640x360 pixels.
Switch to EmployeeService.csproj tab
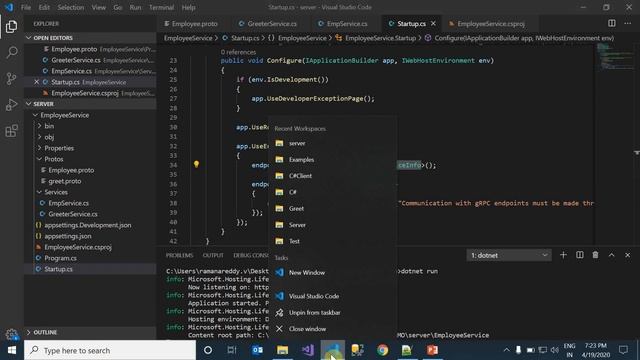point(487,24)
